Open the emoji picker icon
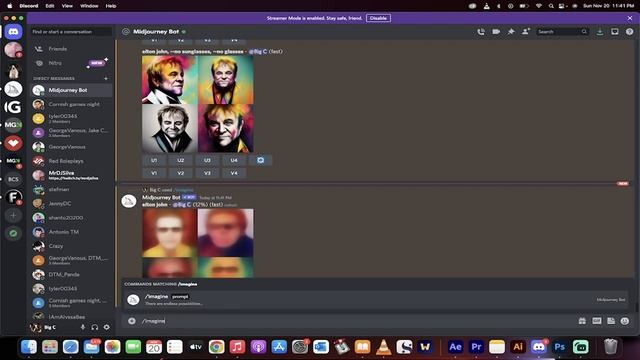 click(624, 321)
